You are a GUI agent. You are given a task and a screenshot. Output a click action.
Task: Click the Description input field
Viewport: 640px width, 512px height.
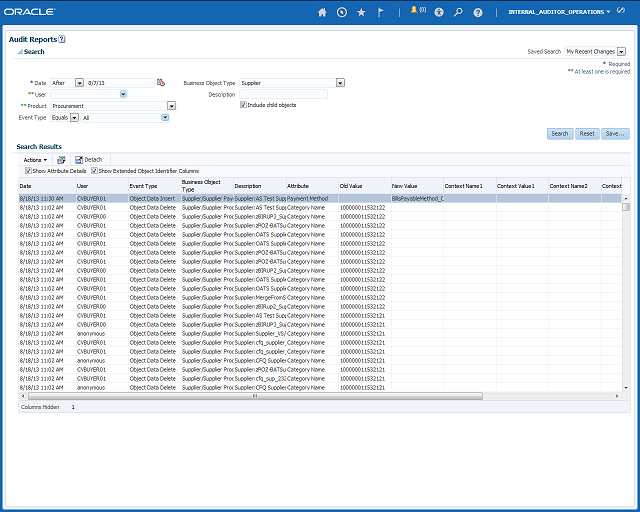(x=283, y=94)
